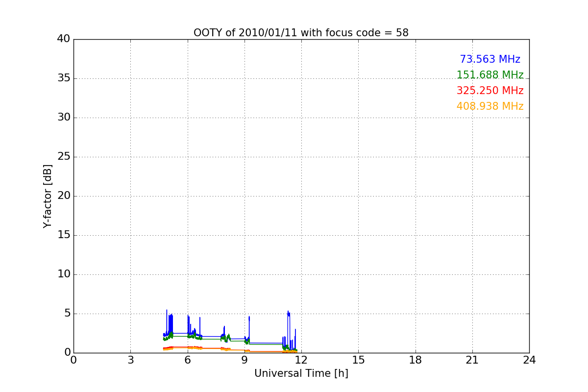Click y-axis tick label 20
This screenshot has width=588, height=392.
pyautogui.click(x=64, y=196)
